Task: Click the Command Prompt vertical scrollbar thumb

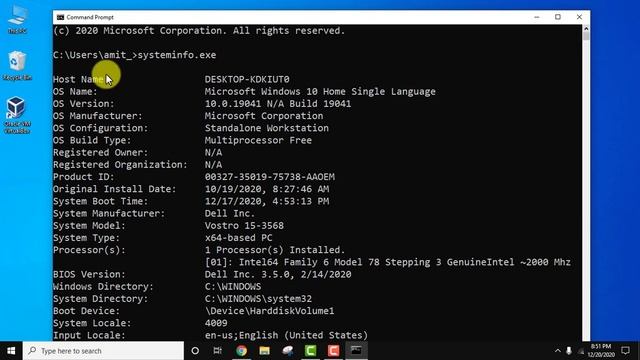Action: coord(586,36)
